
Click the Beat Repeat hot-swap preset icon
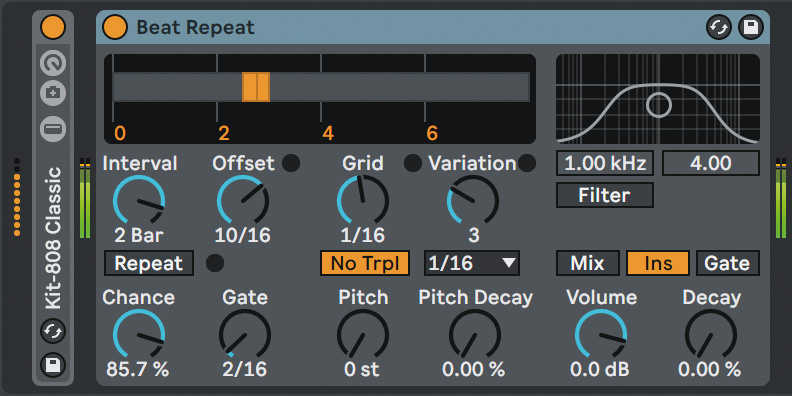[719, 27]
